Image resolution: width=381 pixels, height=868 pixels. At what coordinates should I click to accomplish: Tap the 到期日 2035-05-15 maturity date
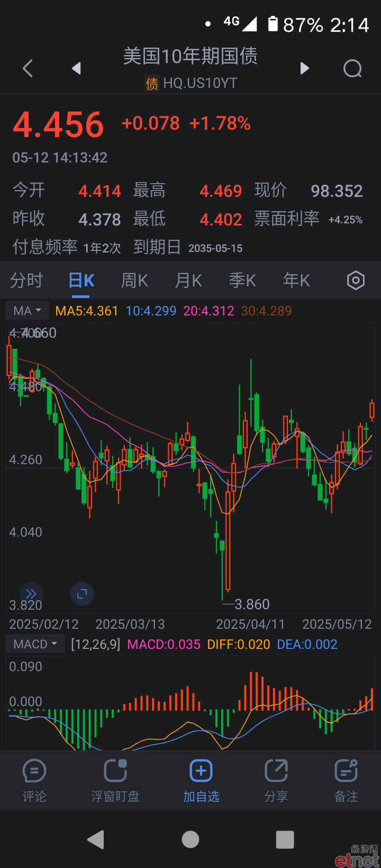pos(188,247)
